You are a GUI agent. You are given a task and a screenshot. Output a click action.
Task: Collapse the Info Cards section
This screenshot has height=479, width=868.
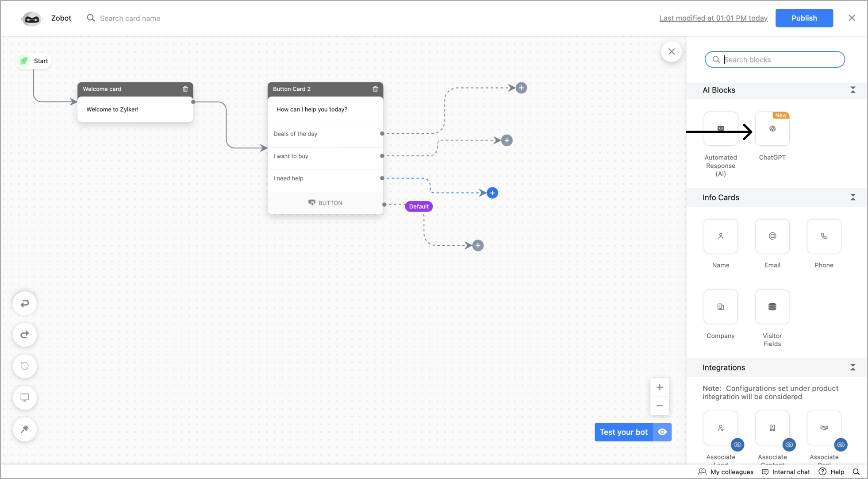click(853, 197)
